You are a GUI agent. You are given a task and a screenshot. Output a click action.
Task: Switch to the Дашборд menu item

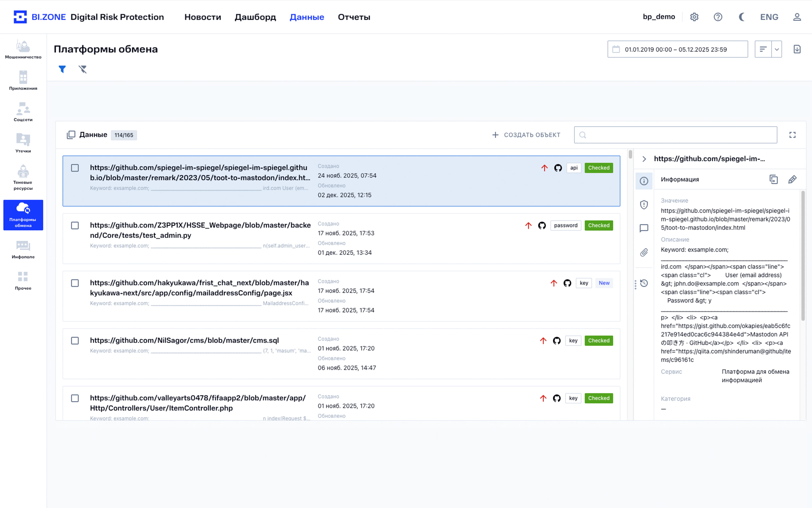point(255,17)
